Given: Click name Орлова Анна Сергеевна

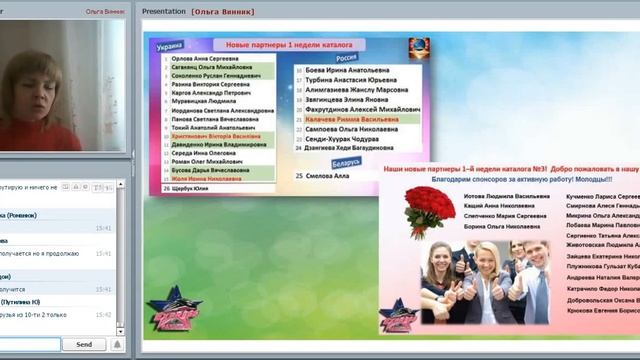Looking at the screenshot, I should pyautogui.click(x=204, y=59).
